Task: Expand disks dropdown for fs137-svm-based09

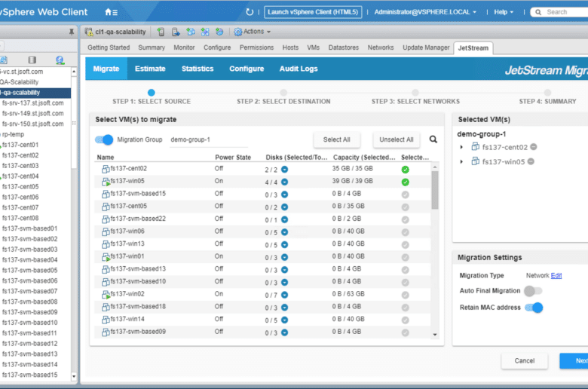Action: 285,332
